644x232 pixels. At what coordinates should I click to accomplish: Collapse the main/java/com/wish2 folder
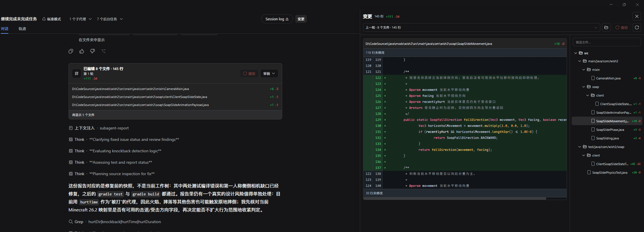pos(580,61)
